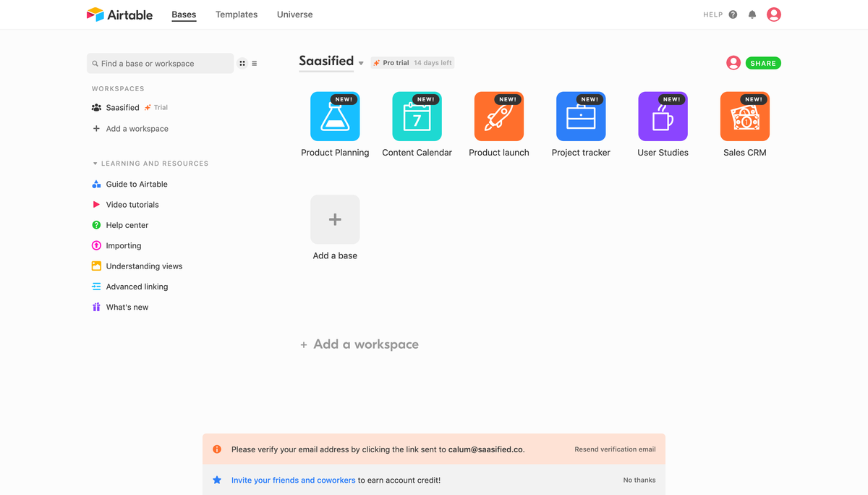The height and width of the screenshot is (495, 868).
Task: Click the blue star icon in invite banner
Action: (217, 480)
